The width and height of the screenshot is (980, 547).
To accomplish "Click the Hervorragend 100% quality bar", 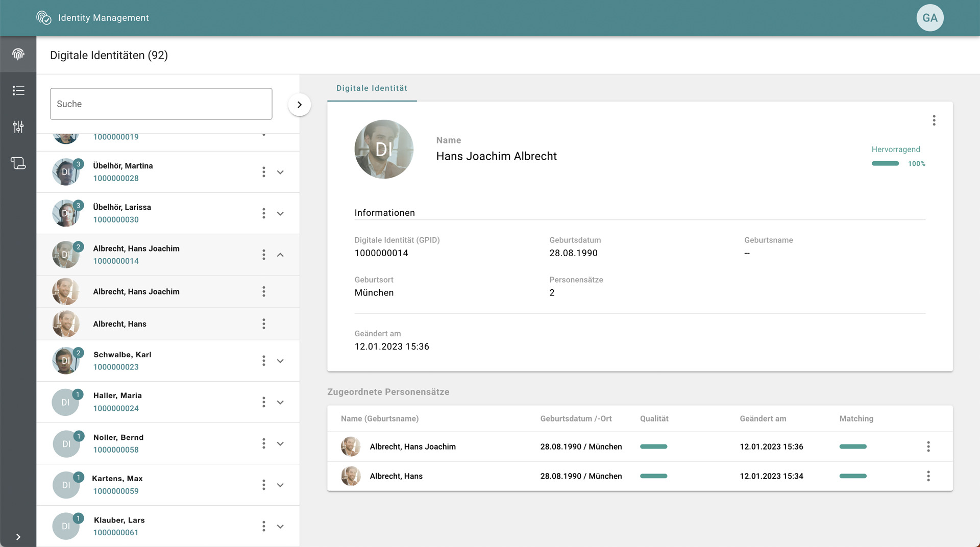I will 885,163.
